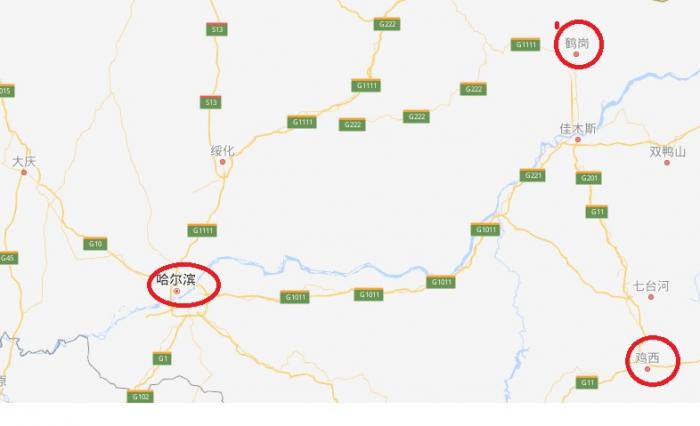The height and width of the screenshot is (426, 700).
Task: Select the circled 鸡西 city label
Action: (x=647, y=358)
